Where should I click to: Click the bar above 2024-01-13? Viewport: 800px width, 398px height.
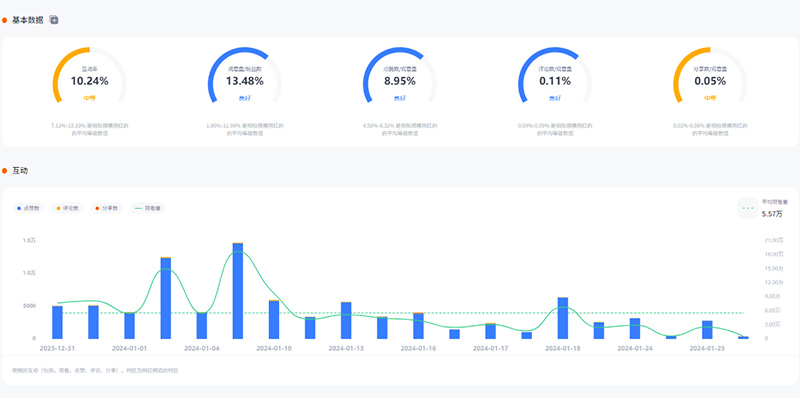pyautogui.click(x=346, y=320)
